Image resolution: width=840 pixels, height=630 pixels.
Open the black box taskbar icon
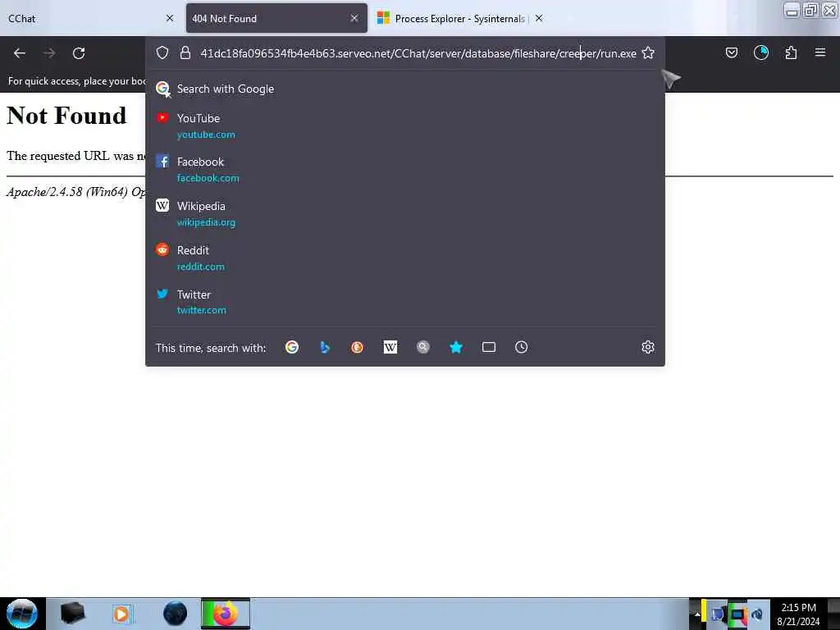(73, 614)
